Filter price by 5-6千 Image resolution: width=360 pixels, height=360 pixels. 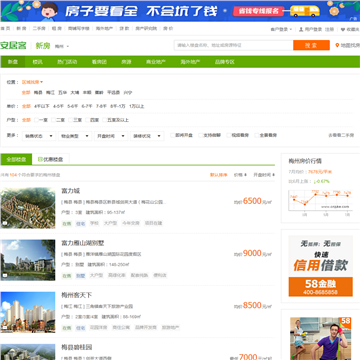pyautogui.click(x=73, y=106)
